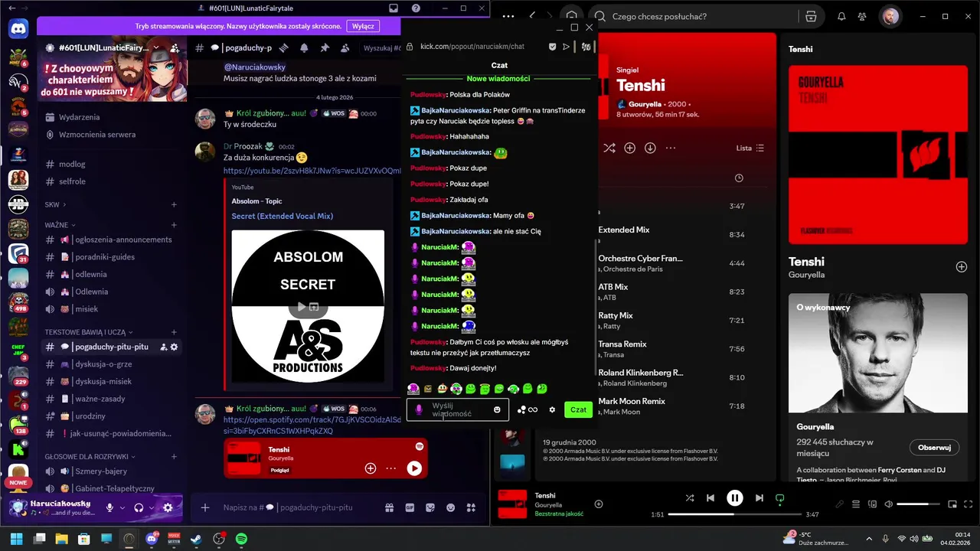Open Discord user settings gear
This screenshot has width=980, height=551.
[x=168, y=507]
